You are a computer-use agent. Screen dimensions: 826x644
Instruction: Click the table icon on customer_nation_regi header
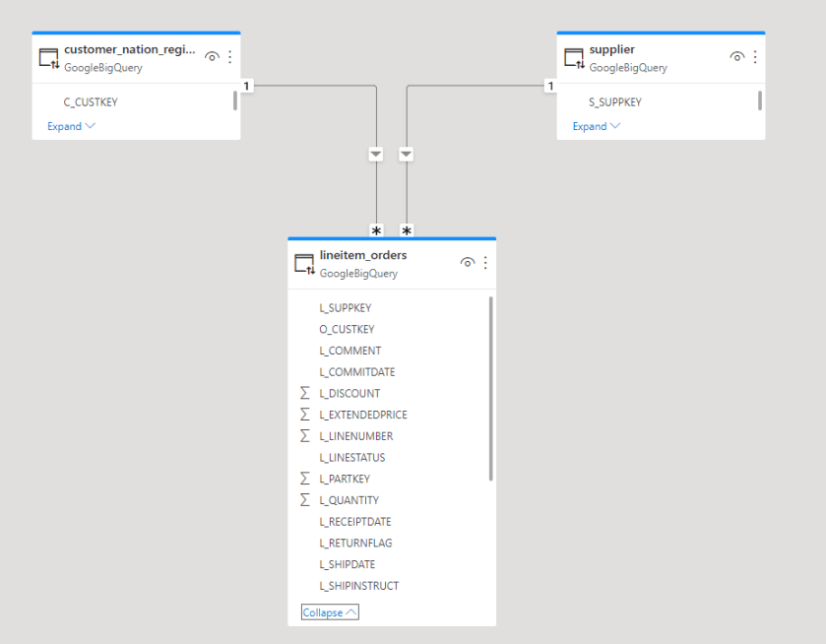(47, 57)
